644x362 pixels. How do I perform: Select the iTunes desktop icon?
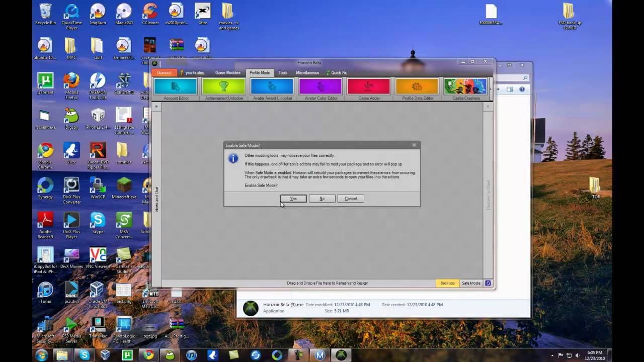[45, 292]
